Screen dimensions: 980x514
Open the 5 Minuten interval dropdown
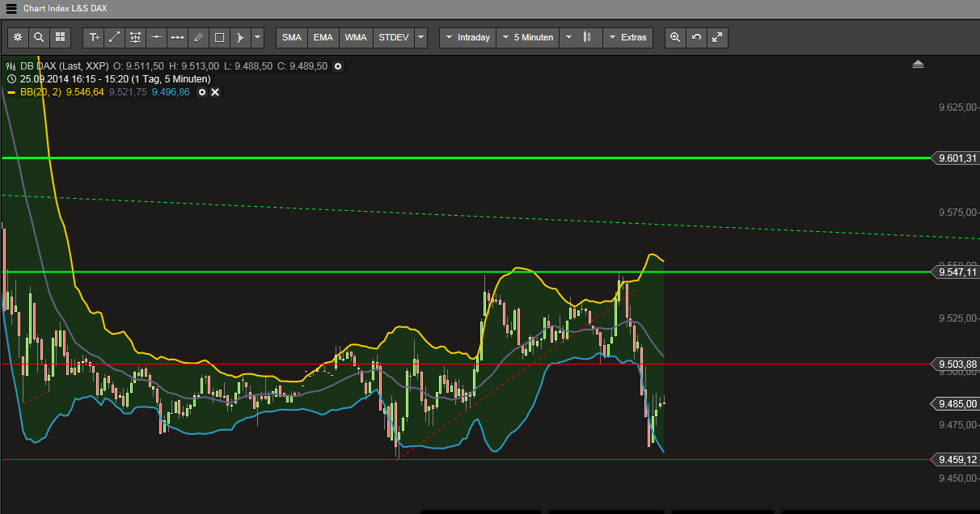528,37
